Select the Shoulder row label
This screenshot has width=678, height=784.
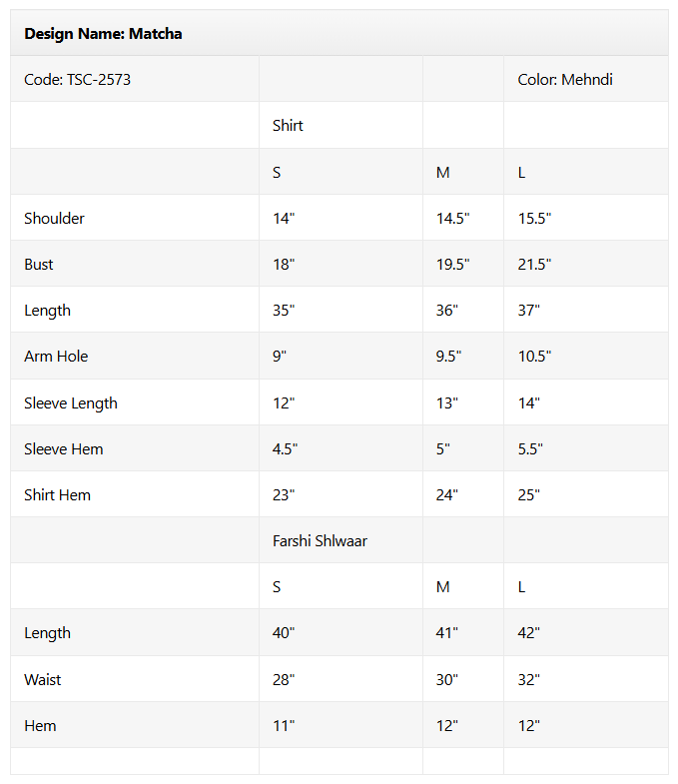55,219
